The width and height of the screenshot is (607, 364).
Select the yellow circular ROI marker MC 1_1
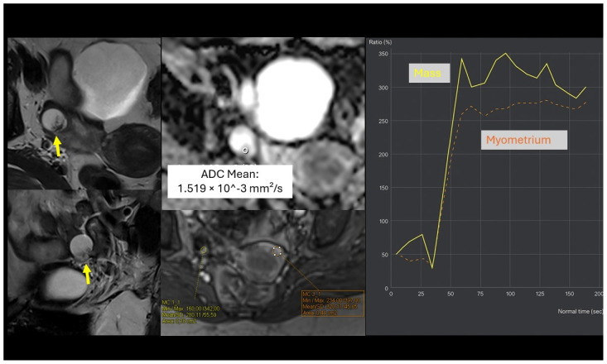pos(204,251)
